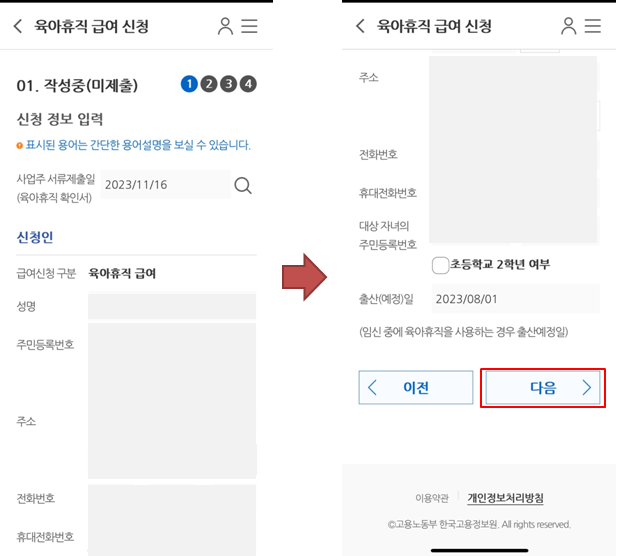Click the 성명 input field
The width and height of the screenshot is (619, 556).
point(172,306)
